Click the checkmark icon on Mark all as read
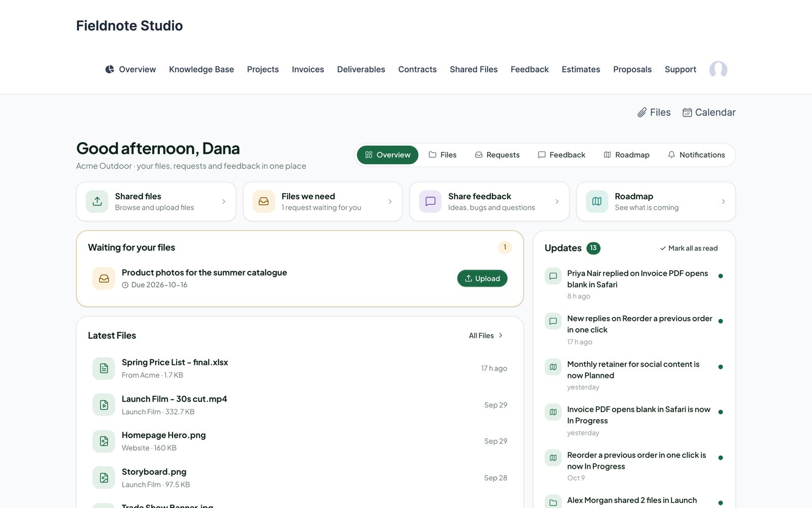812x508 pixels. click(x=663, y=248)
